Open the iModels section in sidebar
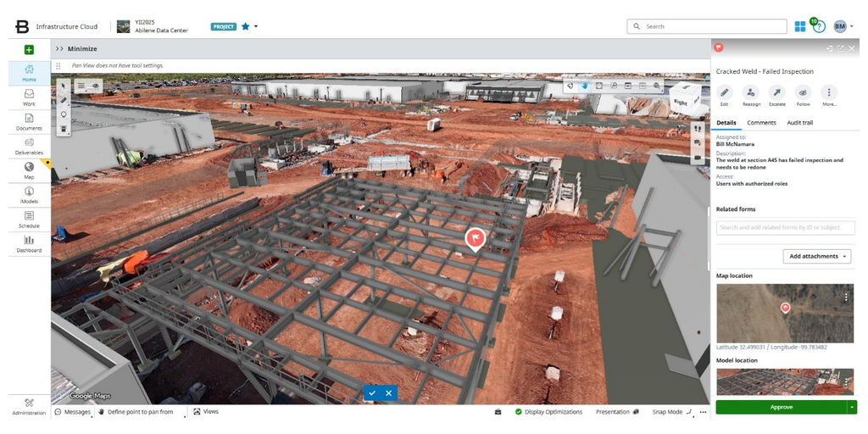The width and height of the screenshot is (868, 434). pos(29,194)
